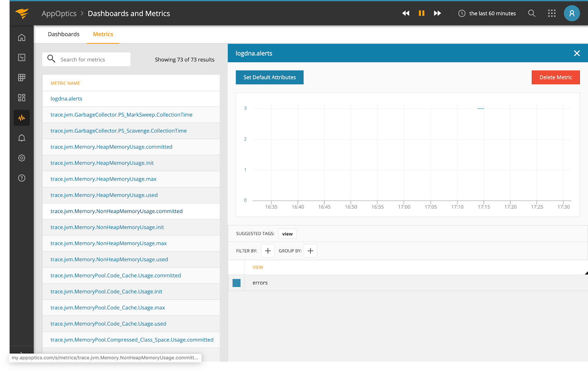Screen dimensions: 588x373
Task: Close the logdna.alerts detail panel
Action: 577,53
